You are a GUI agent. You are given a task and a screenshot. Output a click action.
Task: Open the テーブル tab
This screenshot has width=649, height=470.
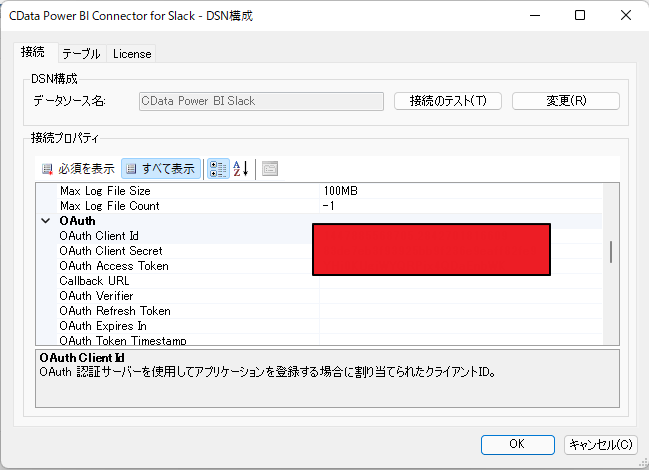[82, 54]
